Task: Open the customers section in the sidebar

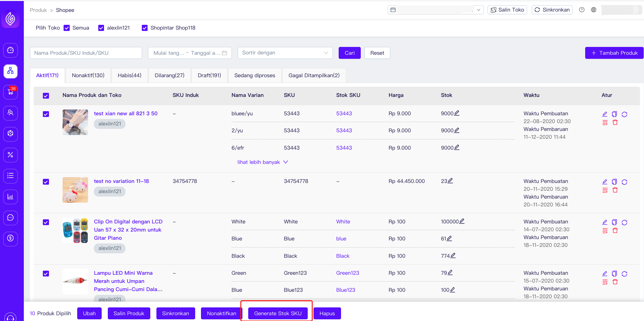Action: coord(11,113)
